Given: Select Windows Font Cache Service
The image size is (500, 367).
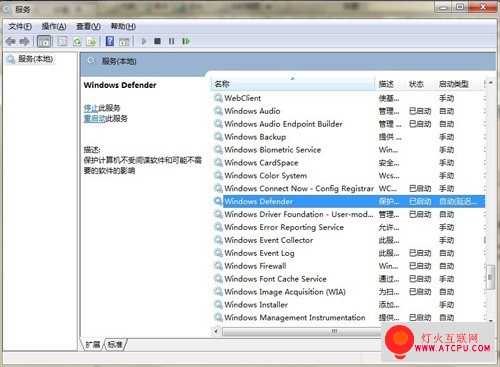Looking at the screenshot, I should click(348, 279).
